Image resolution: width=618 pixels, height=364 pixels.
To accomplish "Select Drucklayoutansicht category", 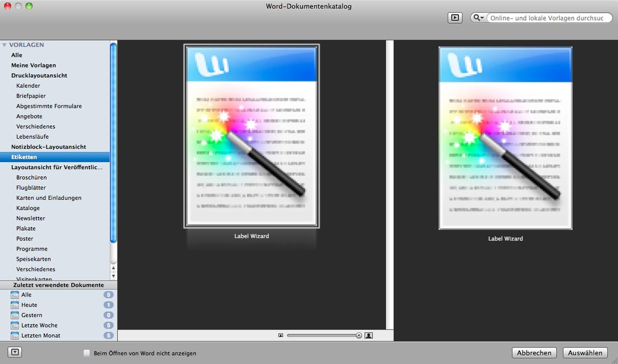I will (x=39, y=76).
